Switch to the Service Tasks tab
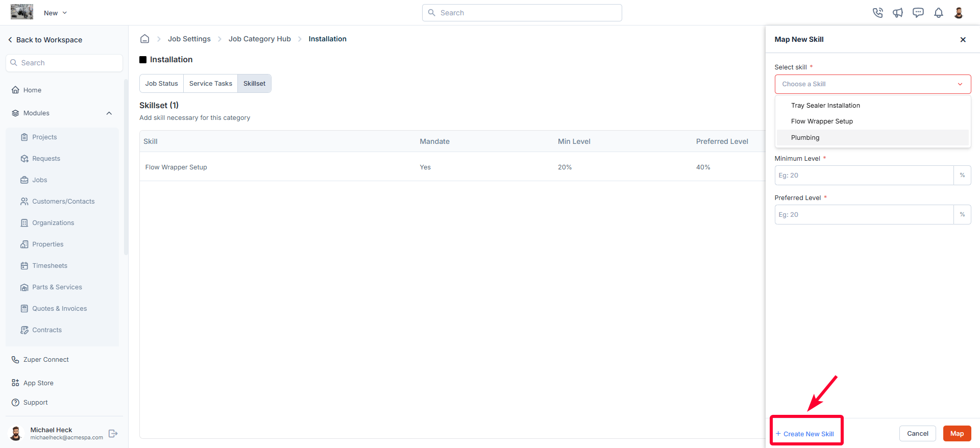The width and height of the screenshot is (980, 448). click(210, 84)
